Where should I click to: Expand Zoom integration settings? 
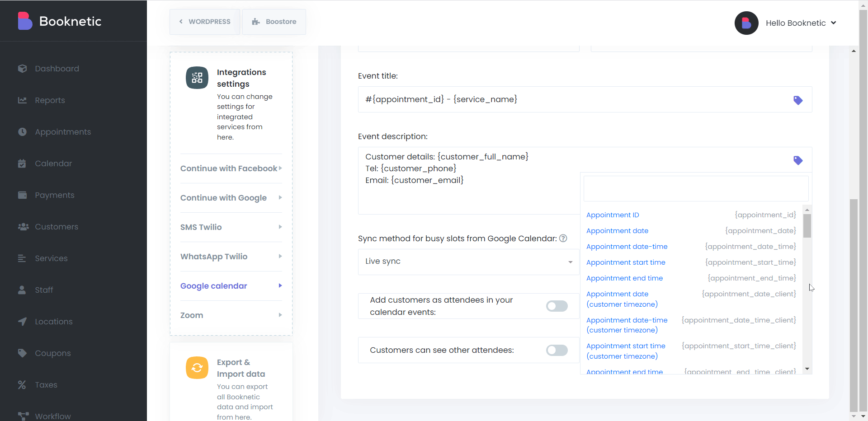(231, 315)
